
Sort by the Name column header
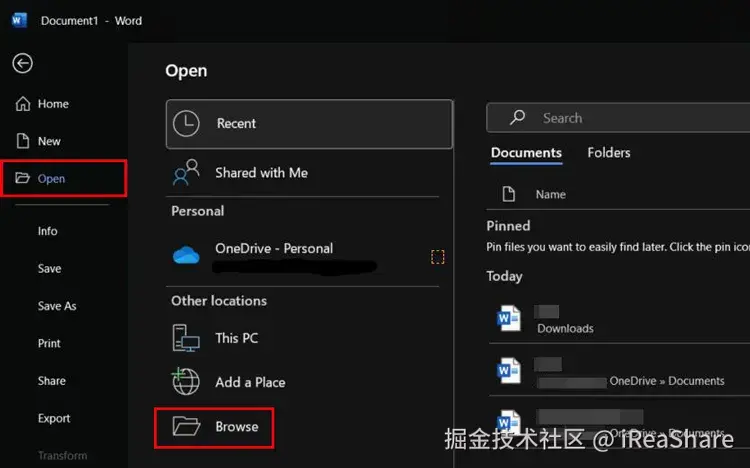tap(551, 194)
